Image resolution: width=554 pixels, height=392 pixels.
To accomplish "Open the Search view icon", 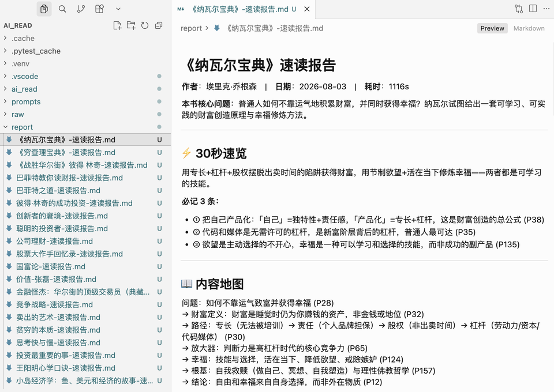I will click(62, 9).
